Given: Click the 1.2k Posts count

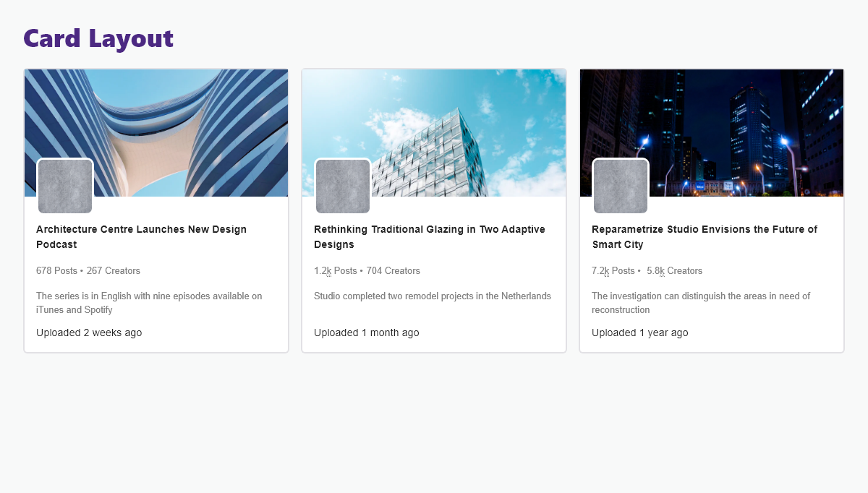Looking at the screenshot, I should [336, 271].
